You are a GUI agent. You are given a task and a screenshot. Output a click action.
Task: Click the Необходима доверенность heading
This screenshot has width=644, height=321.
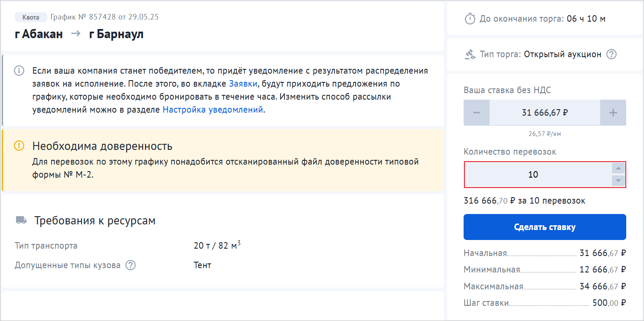[102, 146]
